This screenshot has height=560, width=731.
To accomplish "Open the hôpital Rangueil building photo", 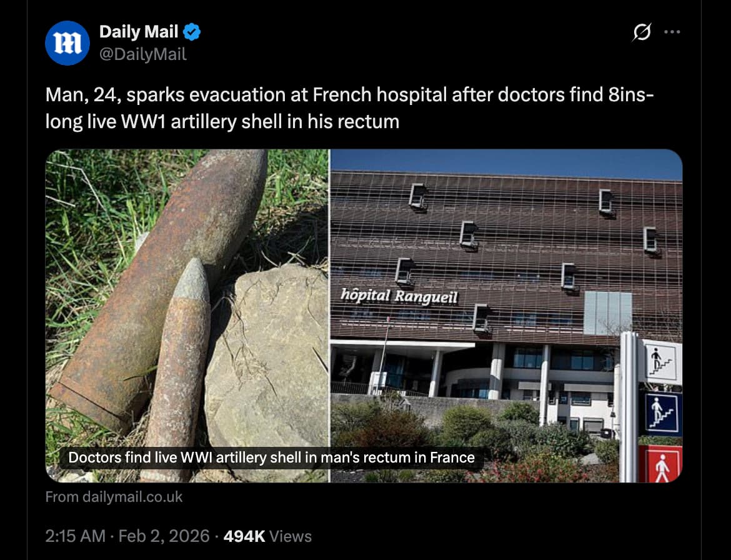I will click(x=506, y=316).
